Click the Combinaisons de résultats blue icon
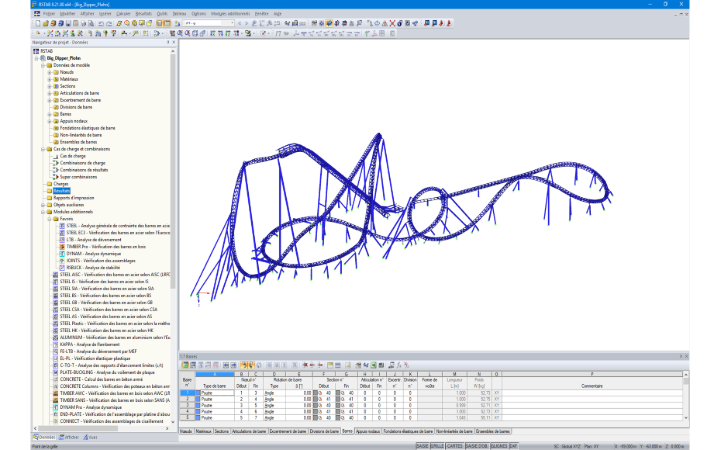The height and width of the screenshot is (450, 720). pos(56,170)
